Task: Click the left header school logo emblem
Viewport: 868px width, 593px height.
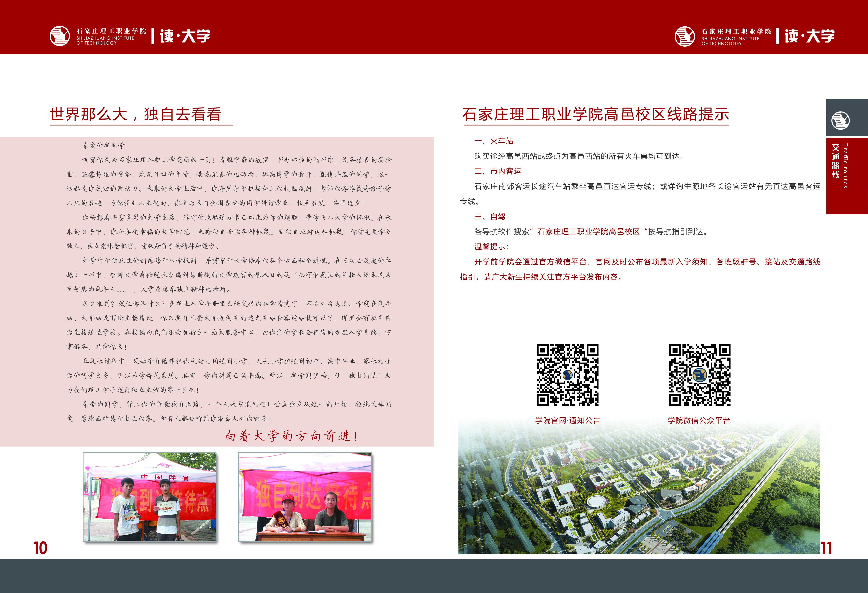Action: tap(60, 36)
